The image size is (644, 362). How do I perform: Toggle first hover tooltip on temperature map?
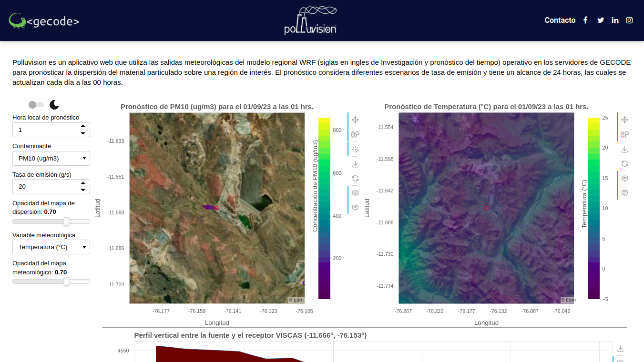[624, 179]
